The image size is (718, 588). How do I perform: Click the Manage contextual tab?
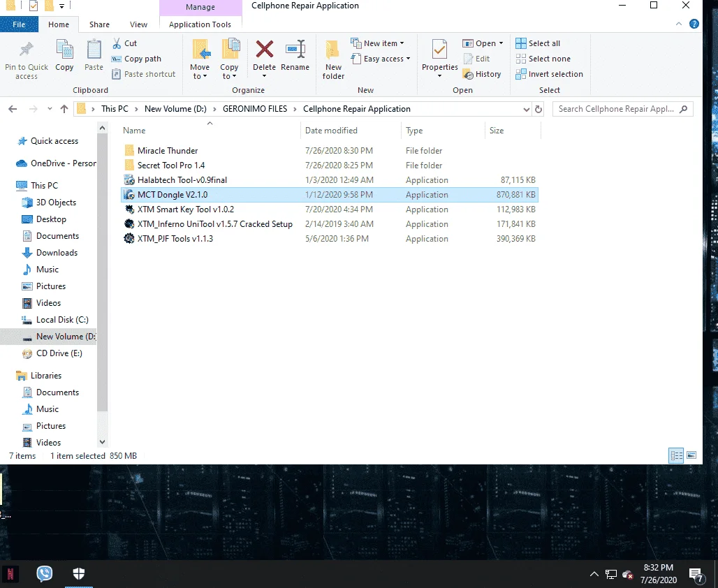click(x=200, y=7)
